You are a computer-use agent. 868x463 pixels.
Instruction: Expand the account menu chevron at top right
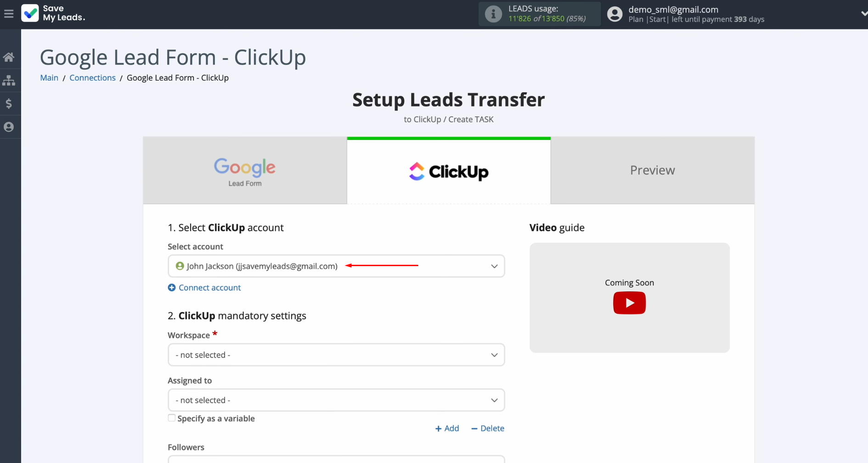[863, 14]
